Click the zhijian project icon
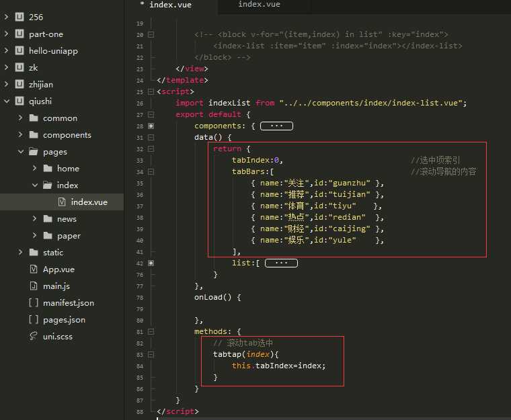Image resolution: width=511 pixels, height=420 pixels. (x=19, y=84)
